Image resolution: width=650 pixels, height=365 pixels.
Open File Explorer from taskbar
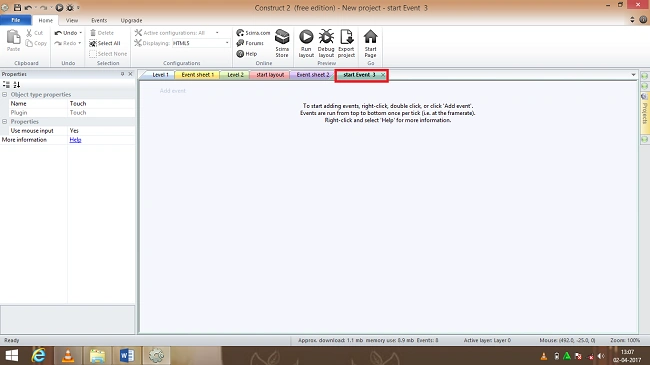click(x=97, y=356)
